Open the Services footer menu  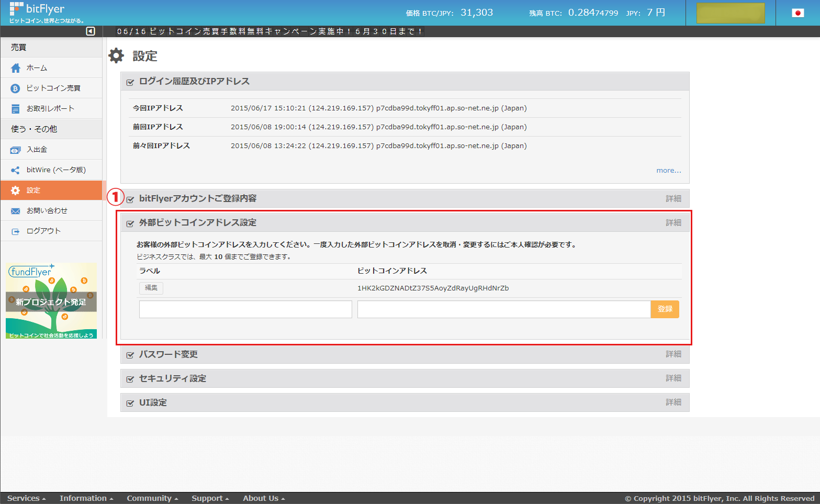point(27,498)
